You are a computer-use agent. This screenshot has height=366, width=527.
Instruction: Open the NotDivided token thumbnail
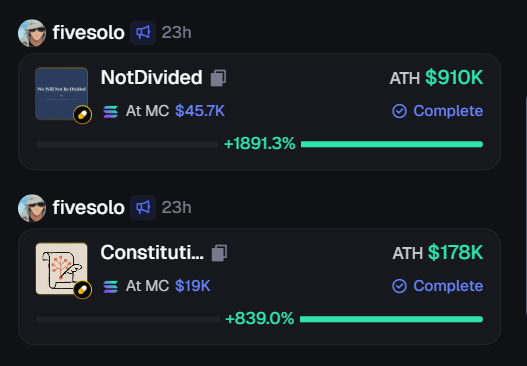click(62, 94)
